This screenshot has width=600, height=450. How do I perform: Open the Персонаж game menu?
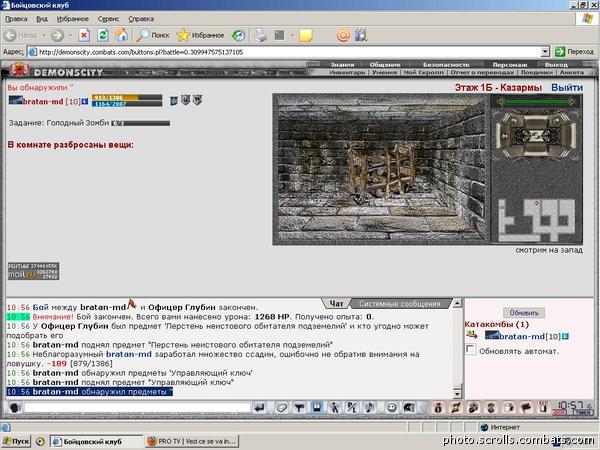click(510, 65)
